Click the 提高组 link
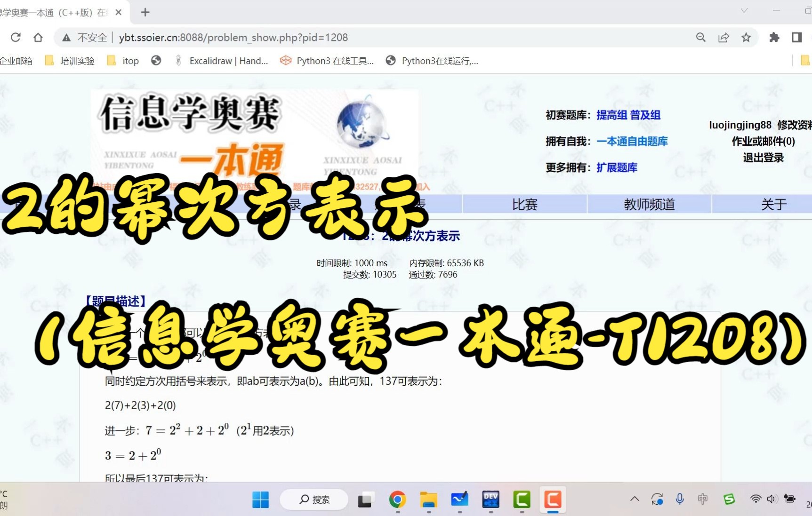Viewport: 812px width, 516px height. tap(611, 115)
